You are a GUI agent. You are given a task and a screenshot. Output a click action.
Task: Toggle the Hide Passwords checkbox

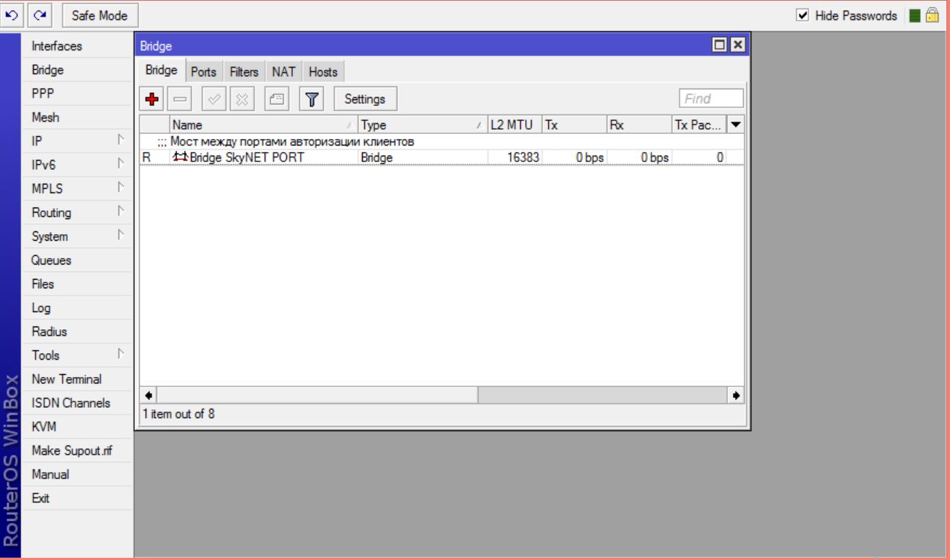pyautogui.click(x=802, y=15)
